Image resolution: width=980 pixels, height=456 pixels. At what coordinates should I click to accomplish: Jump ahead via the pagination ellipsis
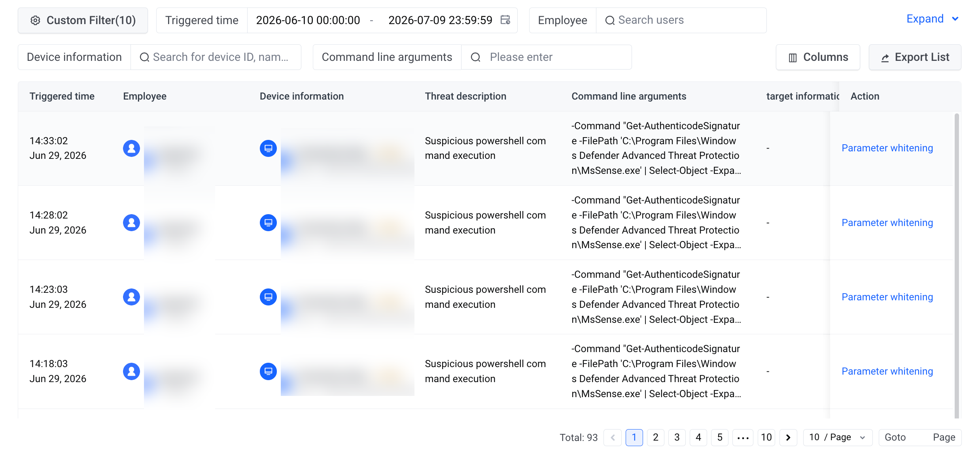tap(743, 437)
